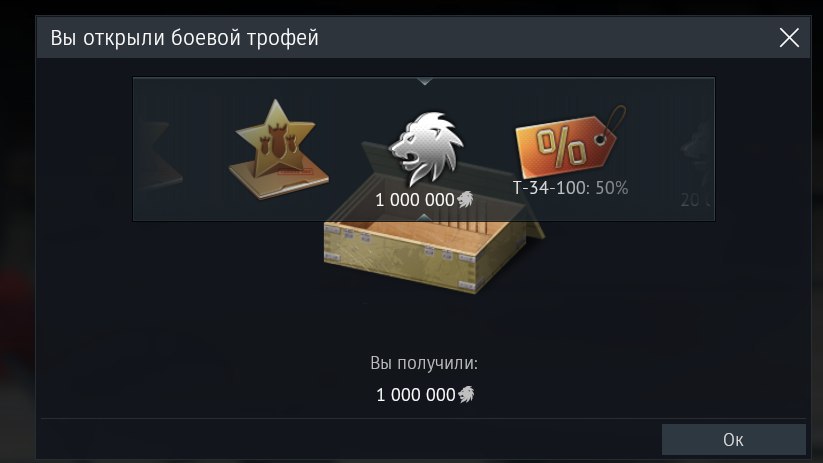Click the top pointer arrow of the roulette
Image resolution: width=823 pixels, height=463 pixels.
[425, 82]
